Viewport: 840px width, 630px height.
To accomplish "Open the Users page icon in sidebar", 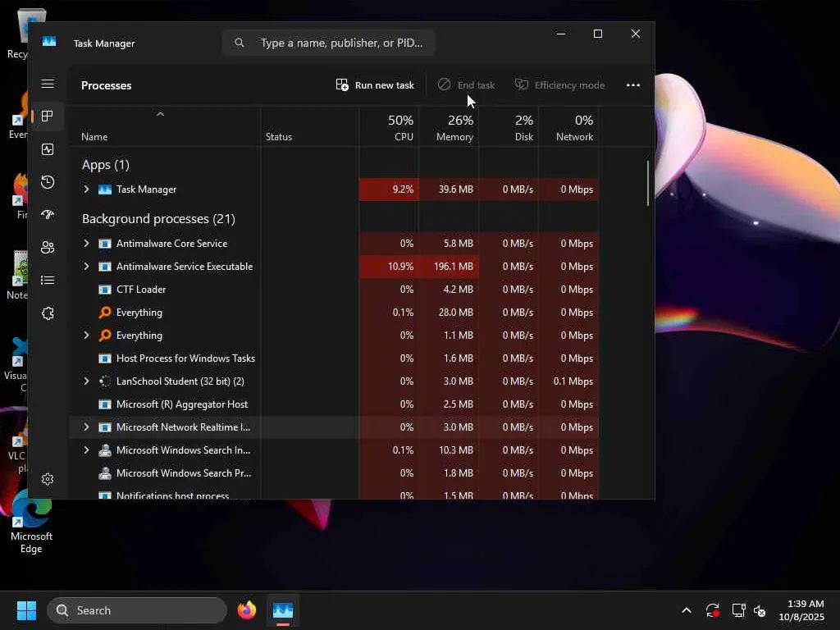I will (x=48, y=248).
